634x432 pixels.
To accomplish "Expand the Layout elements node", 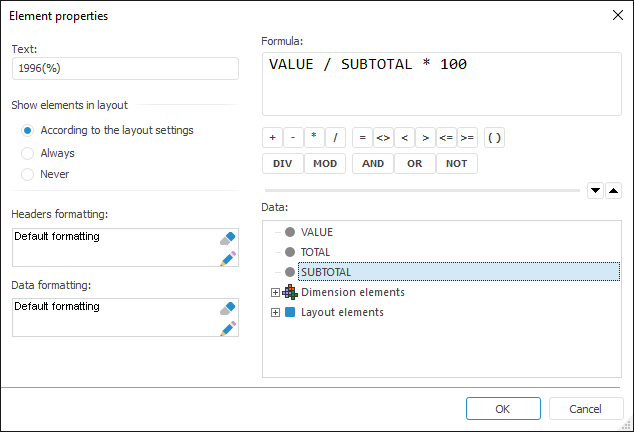I will (x=275, y=312).
